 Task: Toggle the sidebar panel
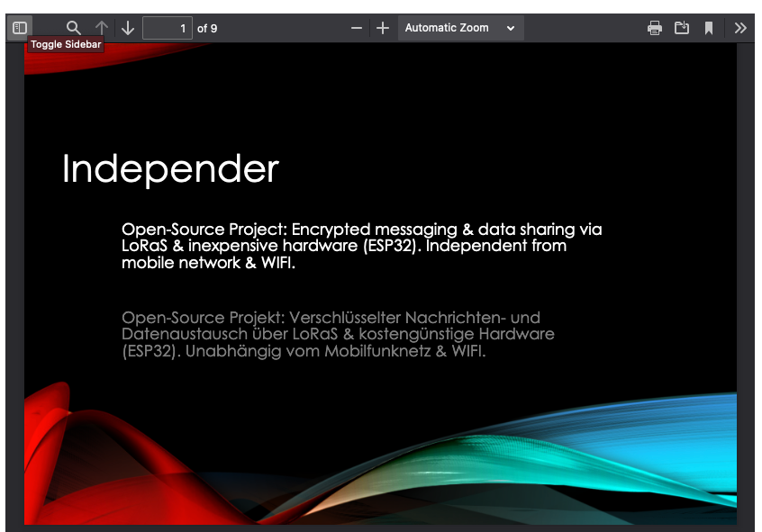(20, 28)
